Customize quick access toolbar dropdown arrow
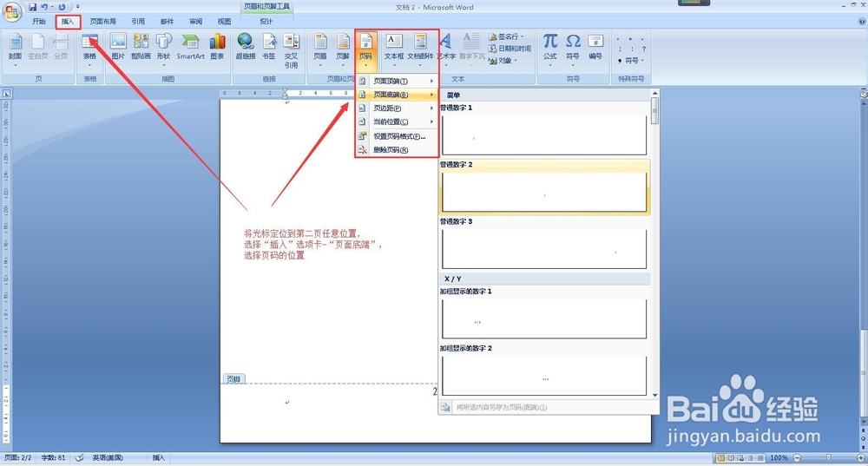 pyautogui.click(x=78, y=7)
